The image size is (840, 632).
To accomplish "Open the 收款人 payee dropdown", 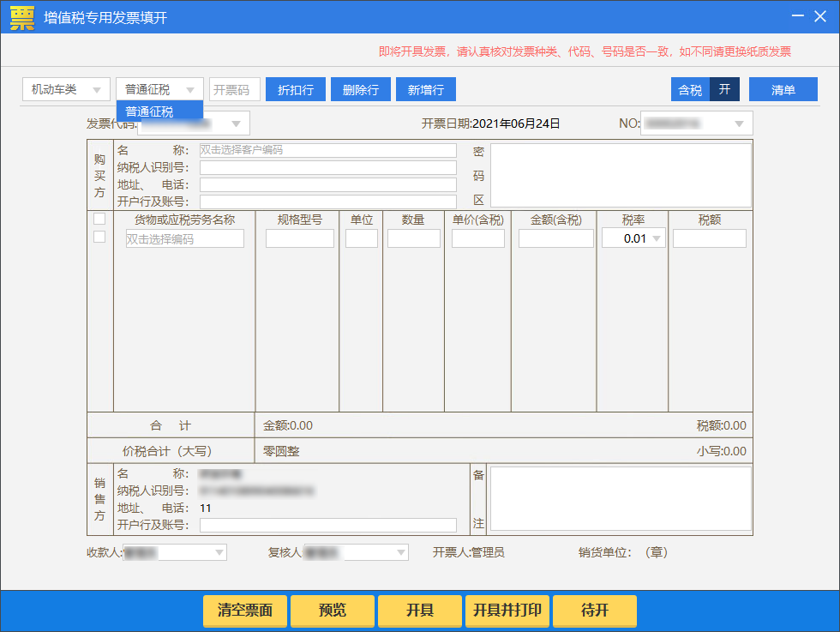I will 219,552.
